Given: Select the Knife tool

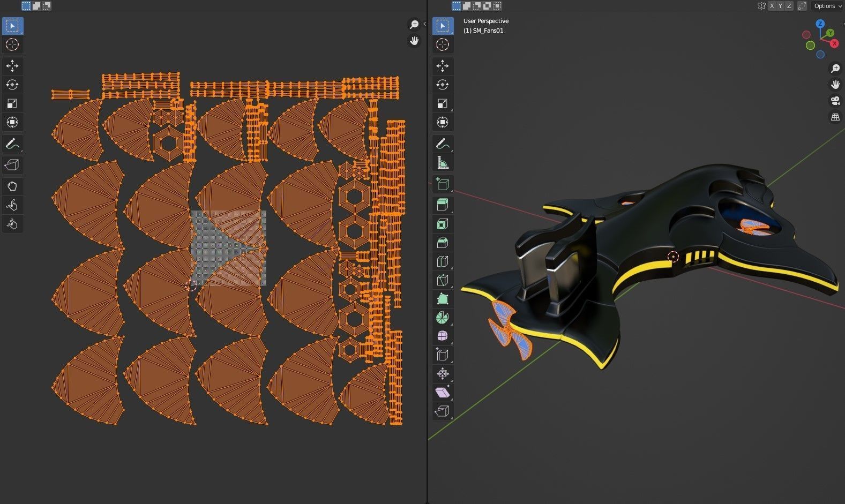Looking at the screenshot, I should 443,280.
